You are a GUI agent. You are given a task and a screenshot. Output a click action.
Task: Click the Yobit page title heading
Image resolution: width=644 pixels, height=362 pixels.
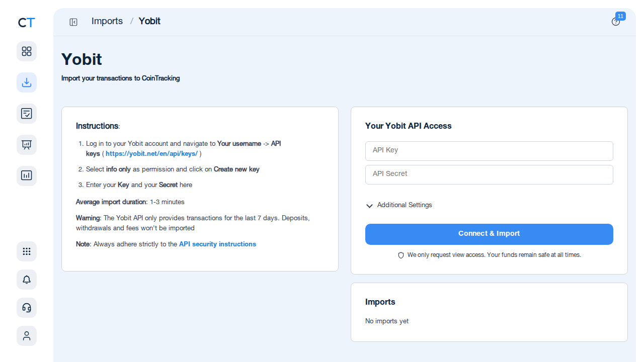point(82,59)
